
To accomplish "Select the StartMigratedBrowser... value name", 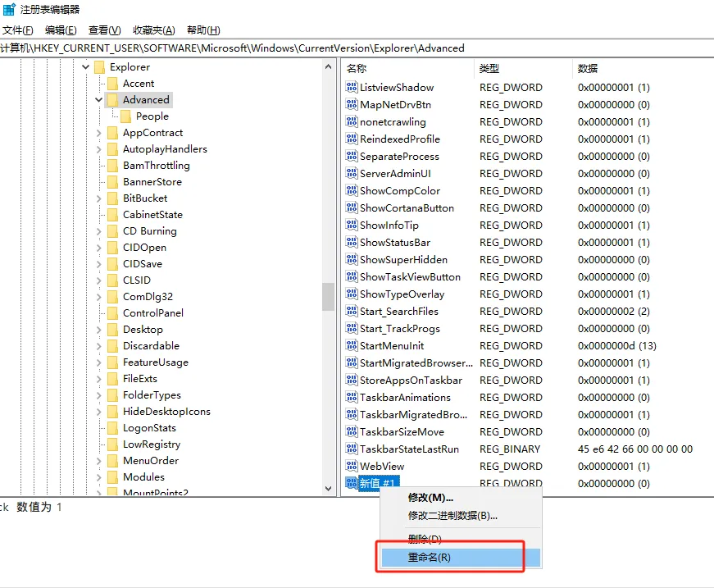I will point(416,363).
